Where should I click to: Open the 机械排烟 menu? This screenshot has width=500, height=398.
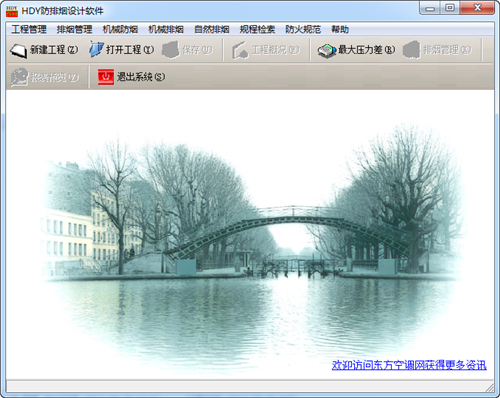coord(166,30)
